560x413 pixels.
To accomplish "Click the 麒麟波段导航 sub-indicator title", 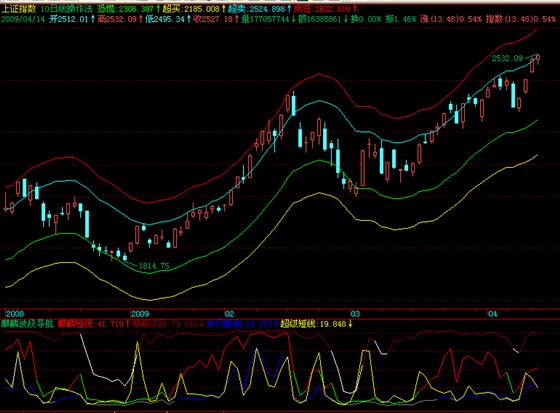I will click(x=27, y=324).
